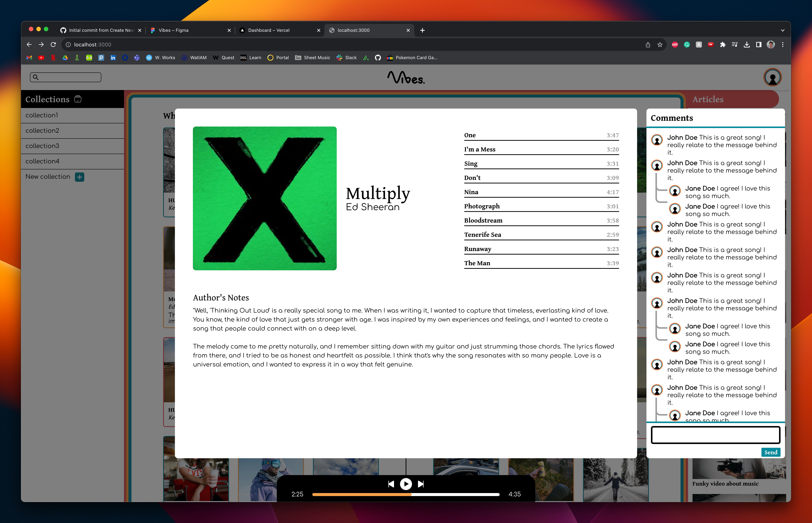Image resolution: width=812 pixels, height=523 pixels.
Task: Skip to the next track
Action: (x=421, y=484)
